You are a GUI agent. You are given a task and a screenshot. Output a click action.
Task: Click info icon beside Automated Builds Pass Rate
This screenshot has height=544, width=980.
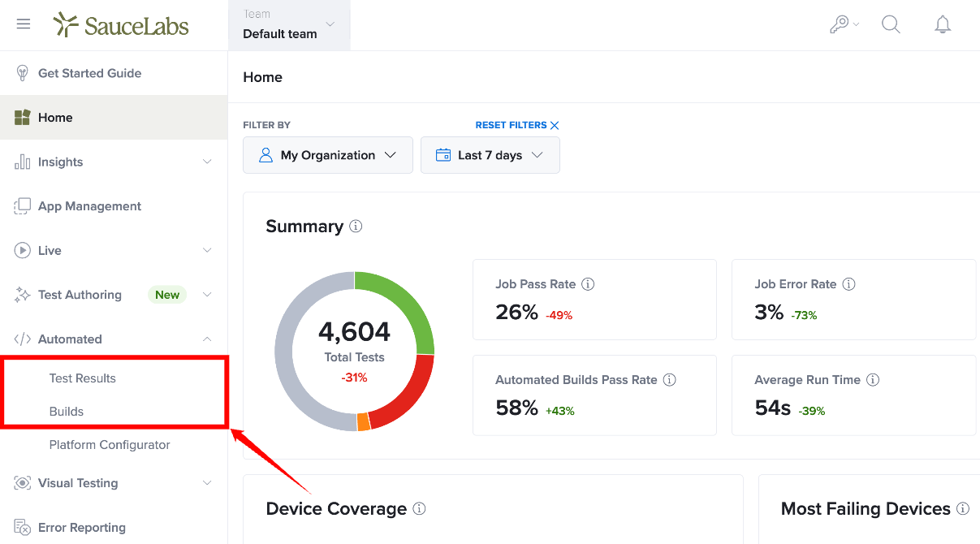(670, 380)
